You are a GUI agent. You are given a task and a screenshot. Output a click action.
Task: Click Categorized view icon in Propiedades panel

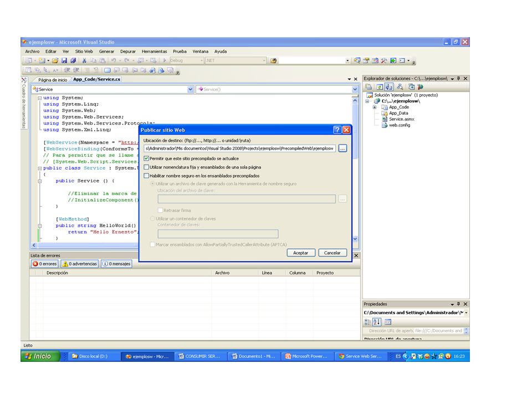367,321
